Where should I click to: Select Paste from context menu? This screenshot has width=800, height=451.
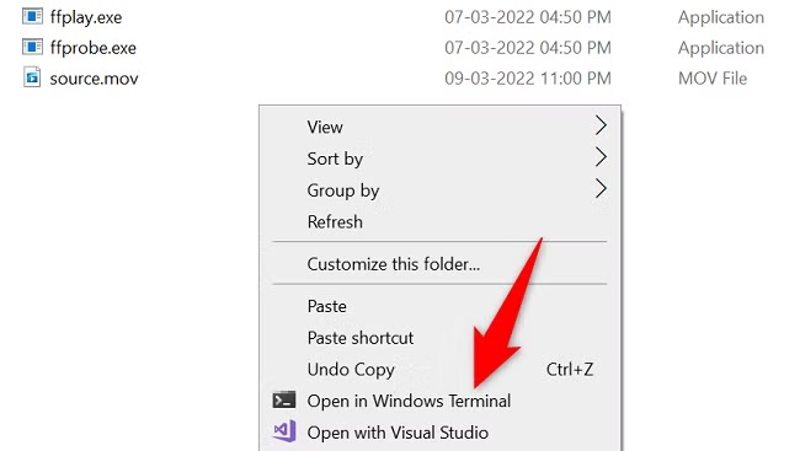[327, 306]
